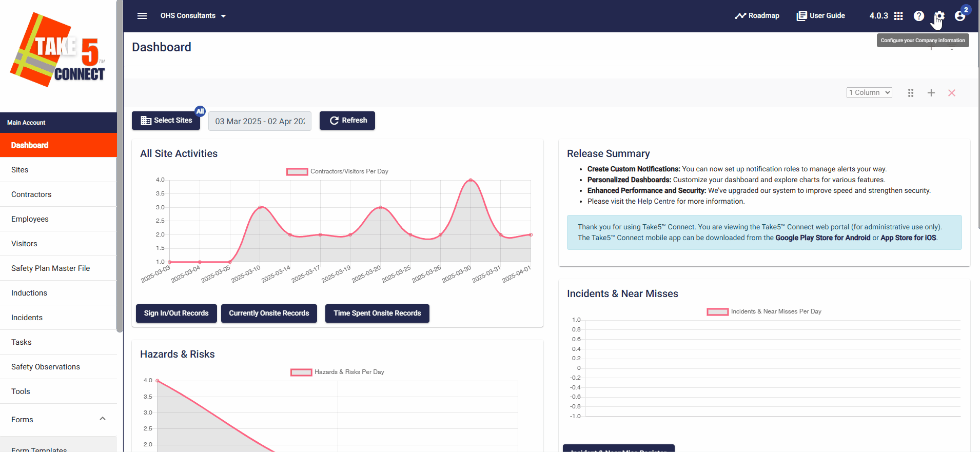
Task: Select Dashboard in sidebar
Action: click(58, 145)
